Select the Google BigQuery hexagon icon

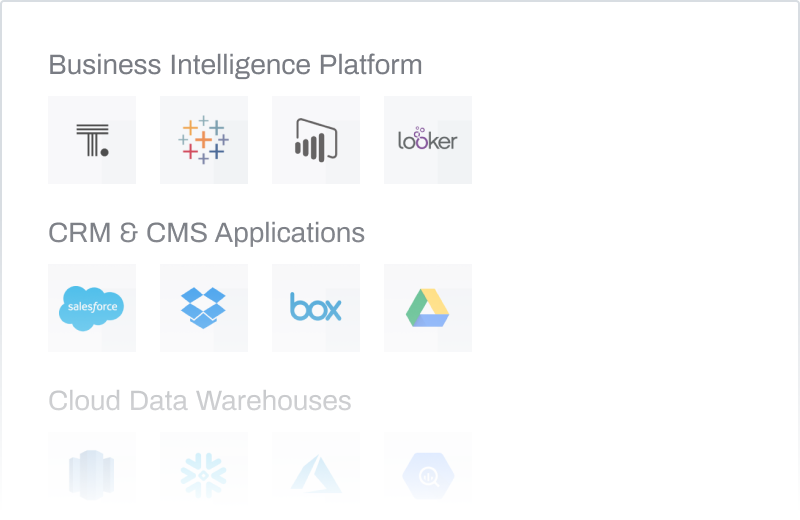428,472
